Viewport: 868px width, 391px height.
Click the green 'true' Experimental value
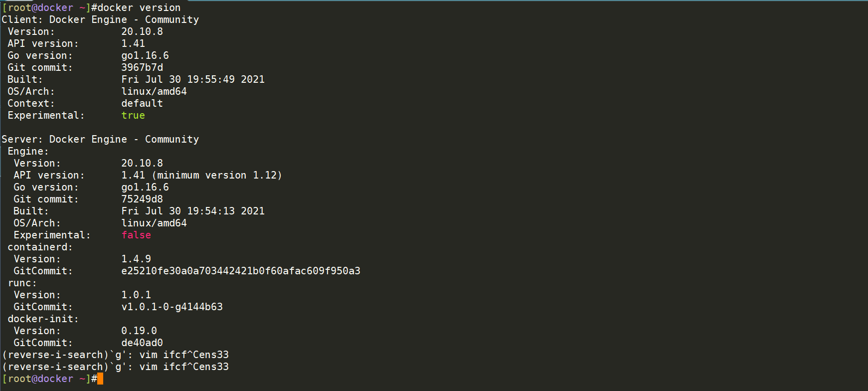coord(133,115)
